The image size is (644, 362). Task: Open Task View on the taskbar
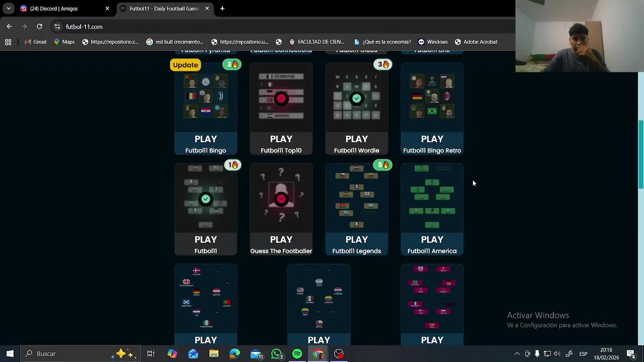[150, 353]
